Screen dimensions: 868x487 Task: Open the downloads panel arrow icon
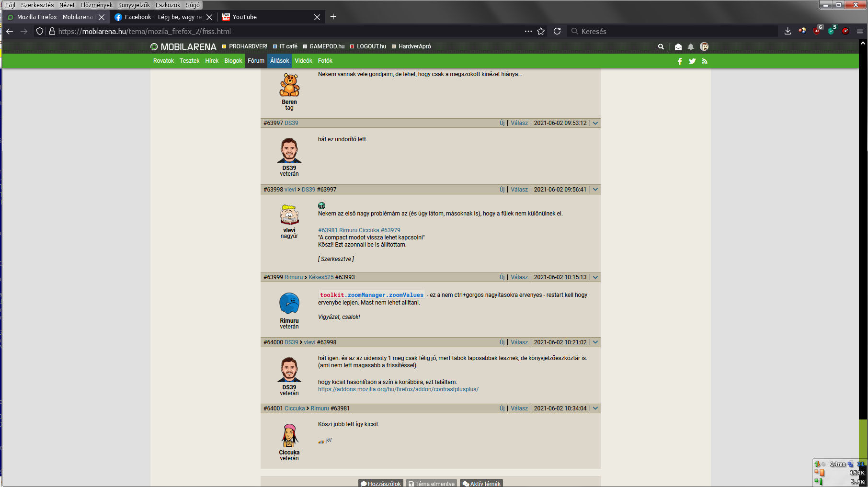coord(788,31)
